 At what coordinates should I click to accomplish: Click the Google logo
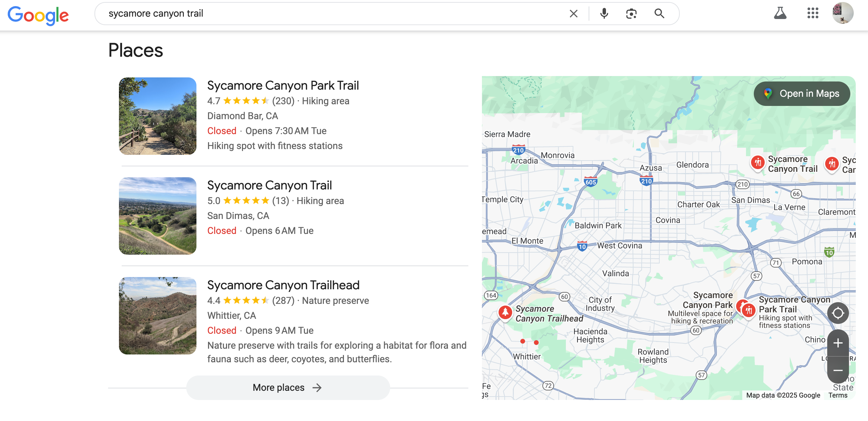[x=38, y=15]
